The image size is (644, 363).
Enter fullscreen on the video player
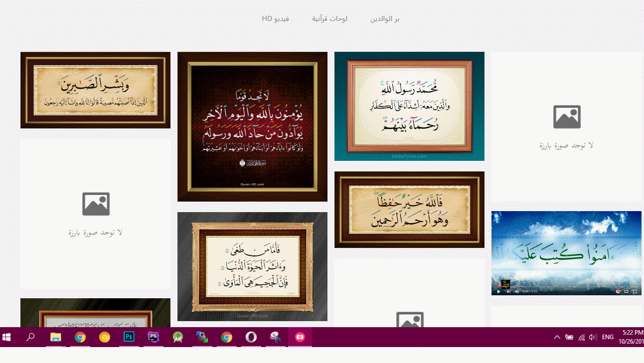click(x=635, y=291)
